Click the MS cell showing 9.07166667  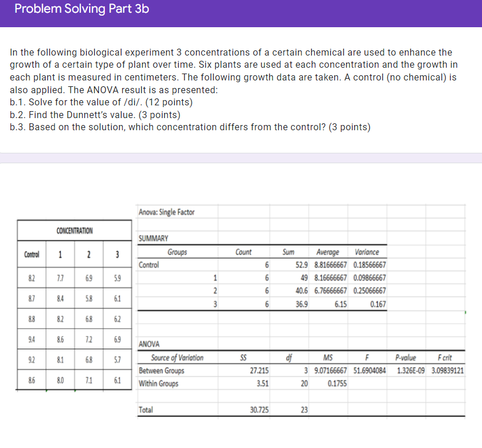tap(334, 370)
